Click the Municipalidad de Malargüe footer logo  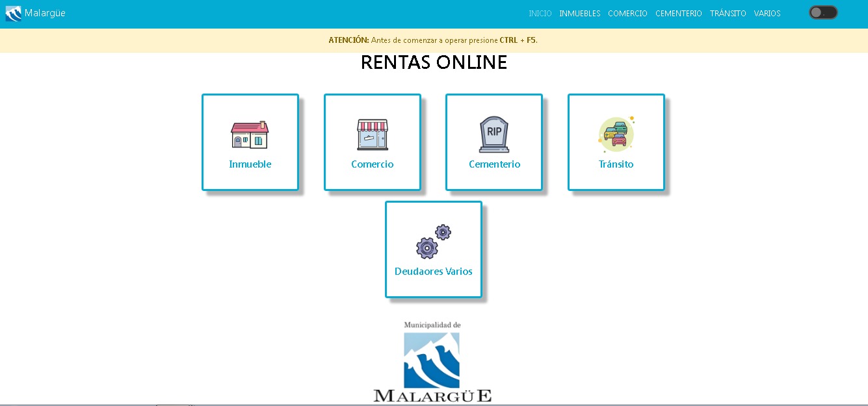432,362
